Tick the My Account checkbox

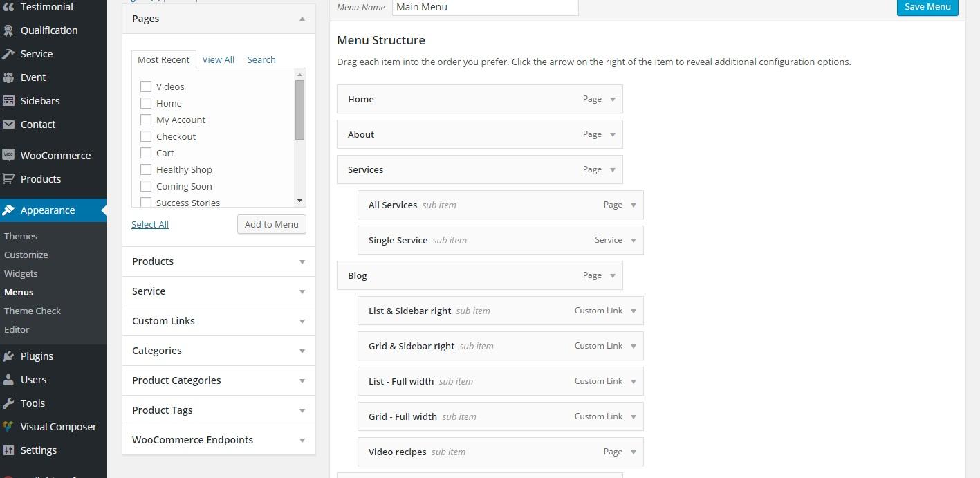click(146, 120)
